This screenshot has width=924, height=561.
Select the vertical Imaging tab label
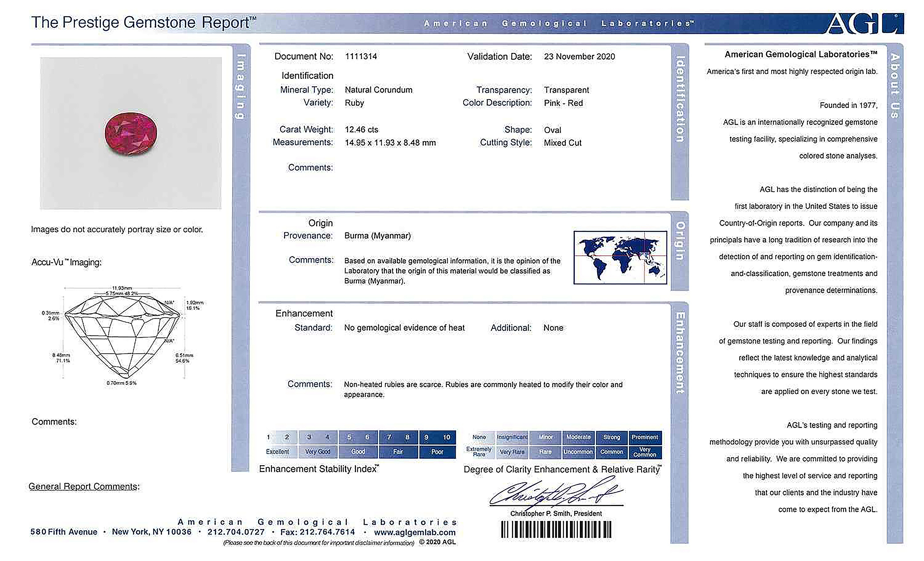click(x=241, y=87)
